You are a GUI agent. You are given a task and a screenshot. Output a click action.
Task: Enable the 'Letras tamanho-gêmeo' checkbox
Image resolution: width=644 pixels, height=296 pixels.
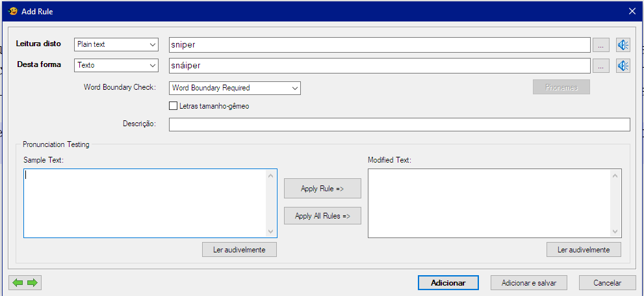pyautogui.click(x=174, y=106)
